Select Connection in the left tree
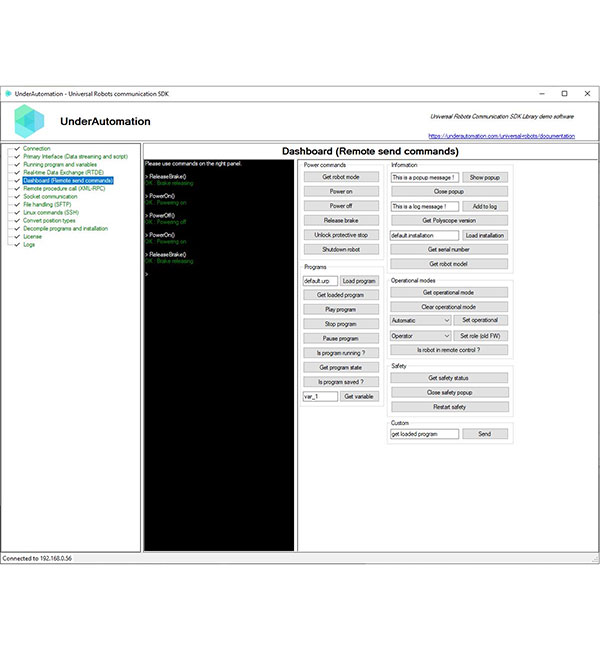Viewport: 600px width, 650px height. point(37,148)
